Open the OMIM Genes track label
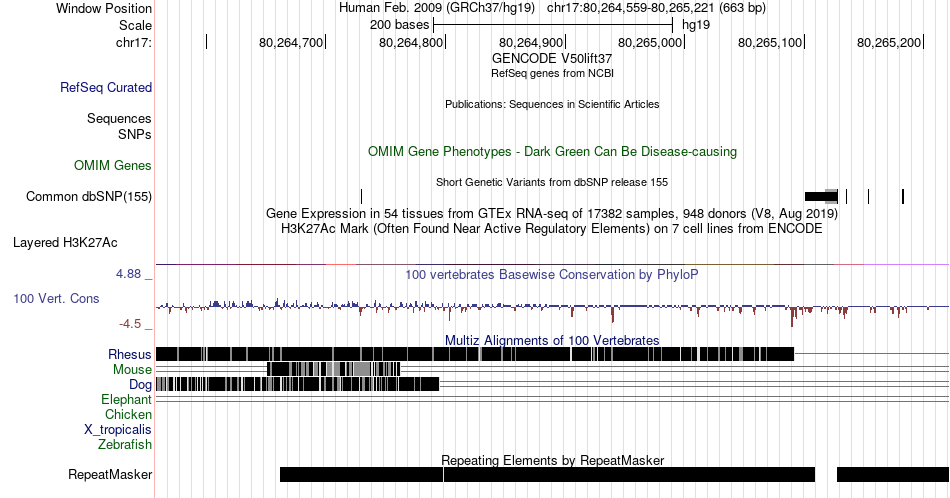The width and height of the screenshot is (950, 498). (113, 165)
